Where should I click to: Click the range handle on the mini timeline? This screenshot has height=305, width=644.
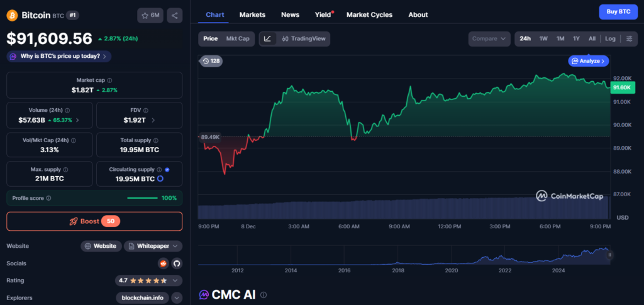pos(609,255)
